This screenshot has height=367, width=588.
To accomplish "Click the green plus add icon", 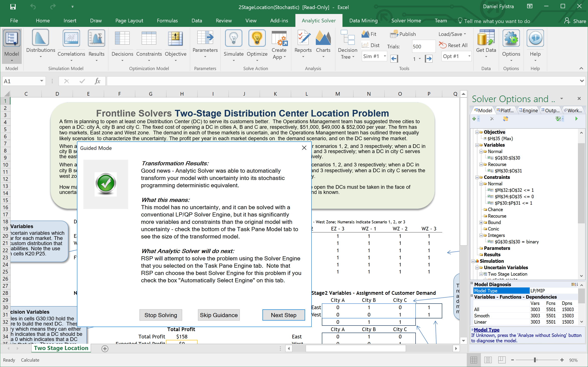I will tap(474, 119).
